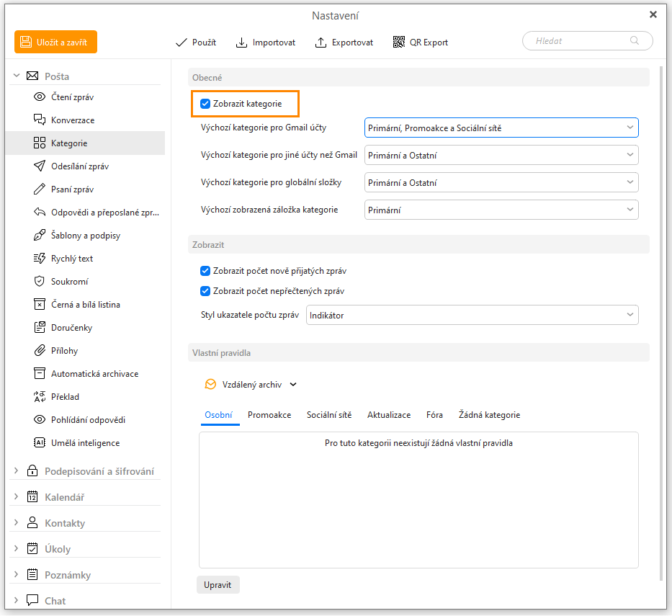Select the Soukromí shield icon
The width and height of the screenshot is (672, 616).
click(40, 282)
